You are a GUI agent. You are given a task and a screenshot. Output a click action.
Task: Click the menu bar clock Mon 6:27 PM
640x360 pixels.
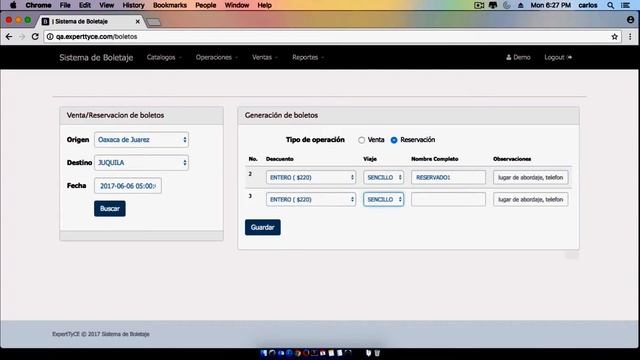[x=550, y=5]
